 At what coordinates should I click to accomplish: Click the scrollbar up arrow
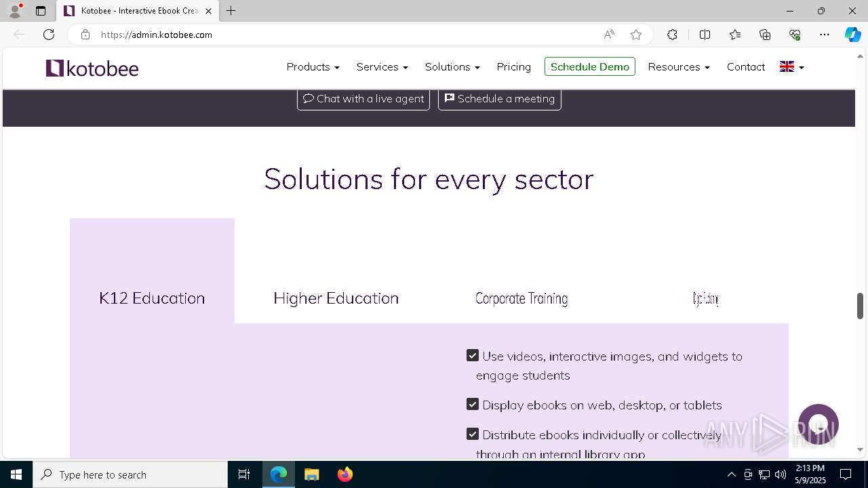click(x=860, y=56)
